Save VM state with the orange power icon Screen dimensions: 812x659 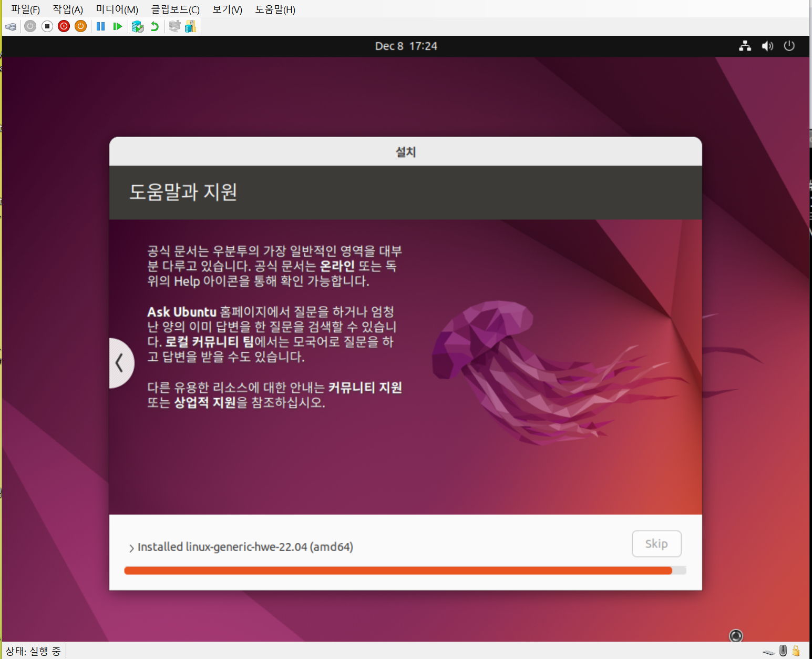coord(81,26)
